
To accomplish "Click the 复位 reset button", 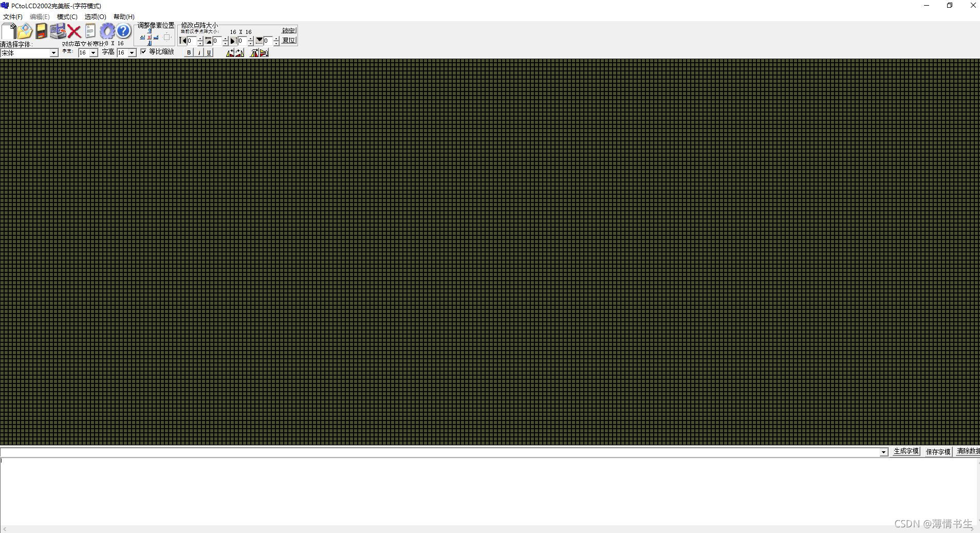I will coord(289,40).
